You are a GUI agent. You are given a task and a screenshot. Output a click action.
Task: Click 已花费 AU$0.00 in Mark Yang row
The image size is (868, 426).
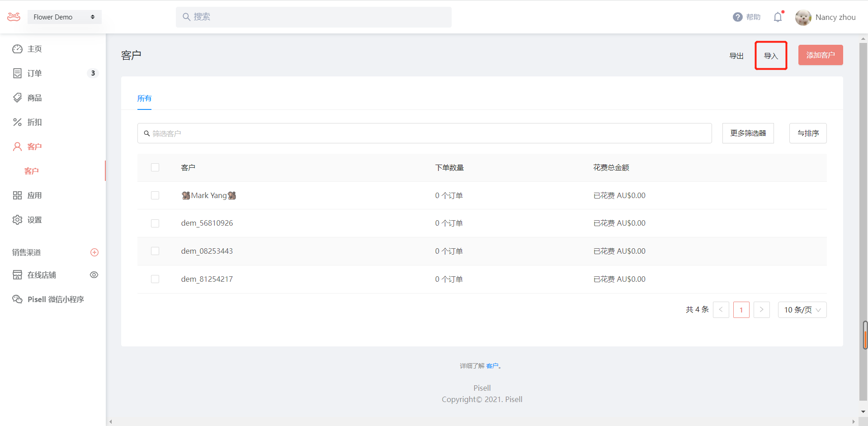pos(619,195)
